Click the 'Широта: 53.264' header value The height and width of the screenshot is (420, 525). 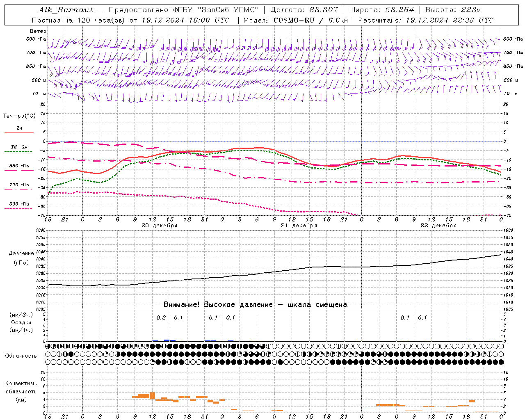click(x=381, y=10)
